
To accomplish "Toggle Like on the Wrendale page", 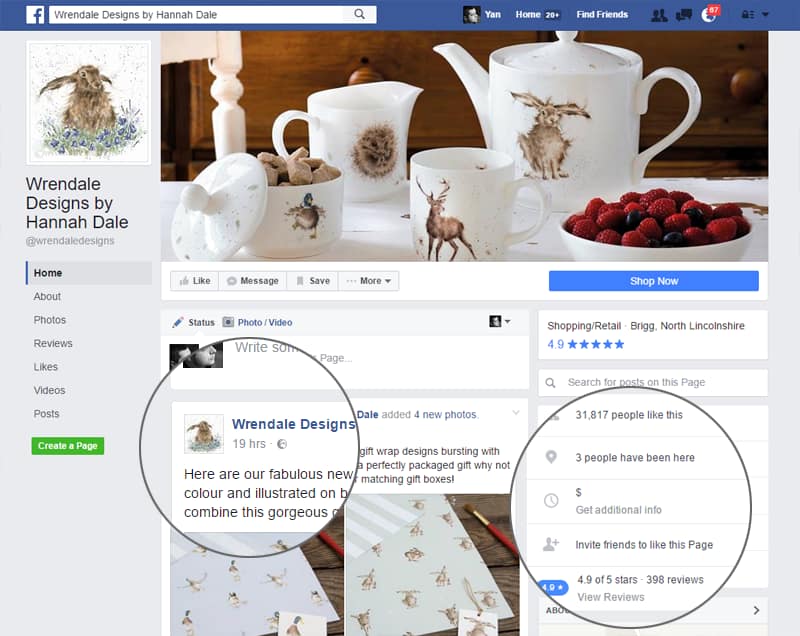I will 194,281.
